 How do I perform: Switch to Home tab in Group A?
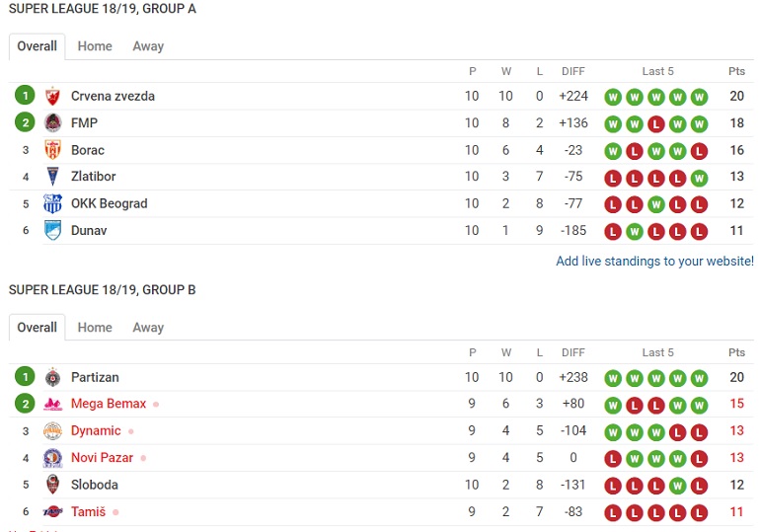[95, 46]
